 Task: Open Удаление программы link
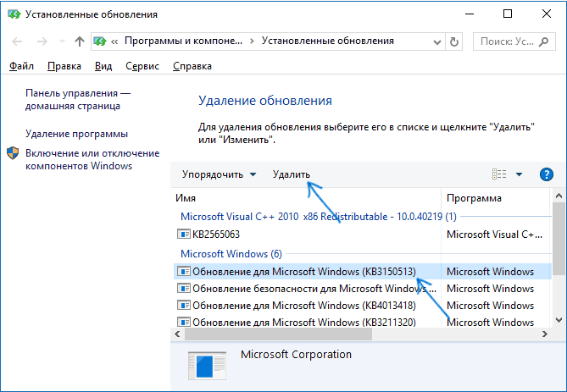point(76,134)
